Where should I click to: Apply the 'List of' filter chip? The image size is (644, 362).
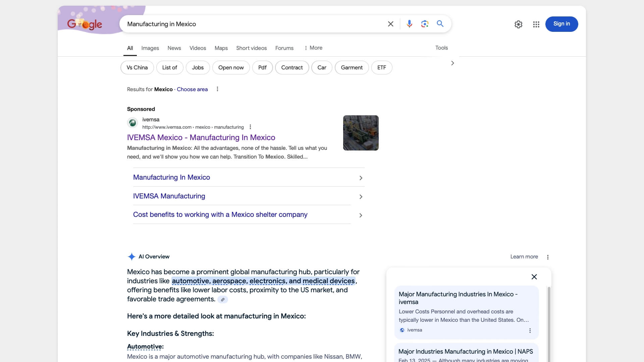[169, 67]
